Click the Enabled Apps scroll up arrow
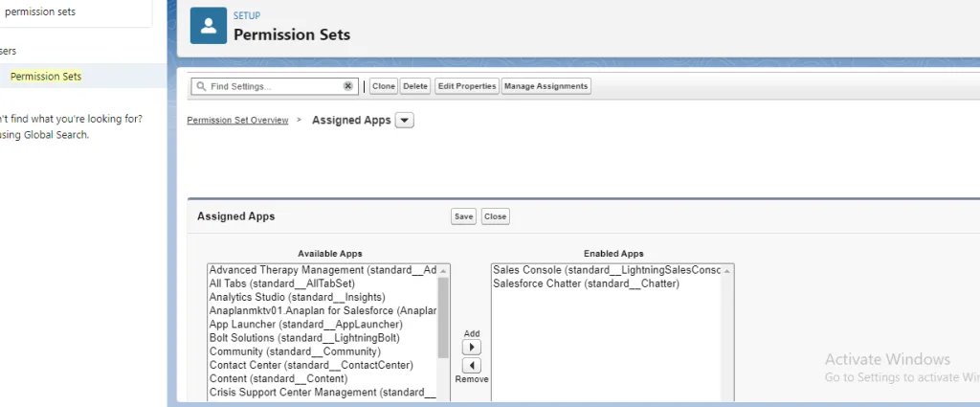980x407 pixels. tap(727, 271)
